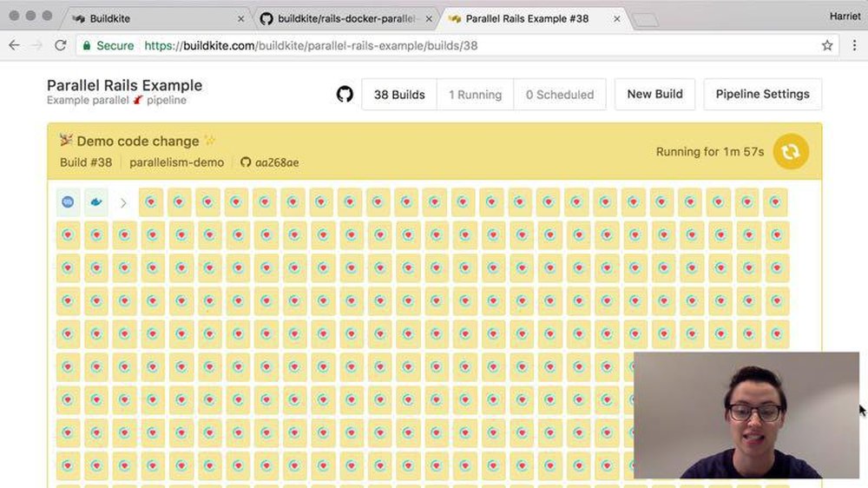This screenshot has width=868, height=488.
Task: Switch to the buildkite/rails-docker-parallel tab
Action: [x=346, y=19]
